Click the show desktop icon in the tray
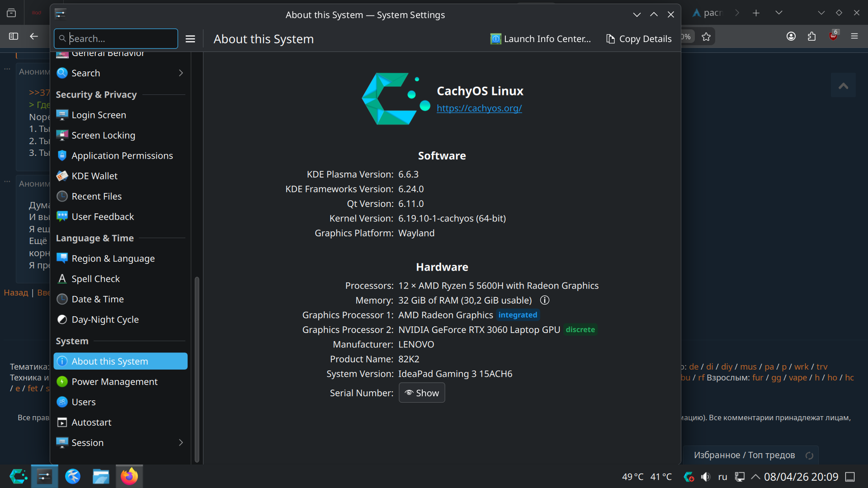 (x=850, y=477)
